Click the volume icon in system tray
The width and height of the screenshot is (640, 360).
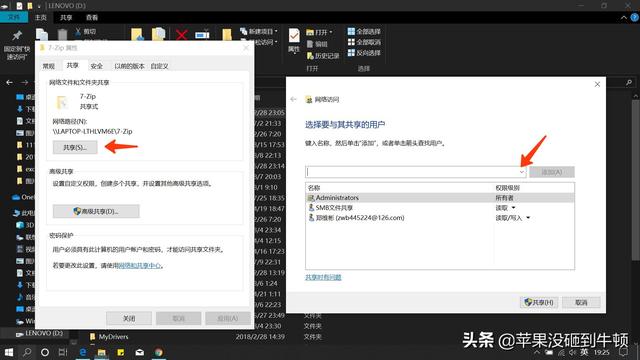[x=572, y=352]
